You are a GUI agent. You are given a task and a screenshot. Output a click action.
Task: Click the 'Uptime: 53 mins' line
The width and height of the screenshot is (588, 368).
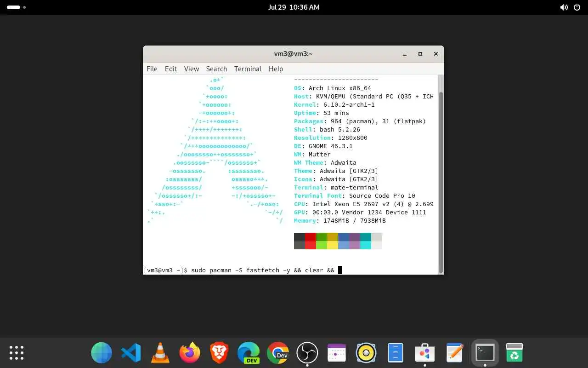tap(322, 113)
